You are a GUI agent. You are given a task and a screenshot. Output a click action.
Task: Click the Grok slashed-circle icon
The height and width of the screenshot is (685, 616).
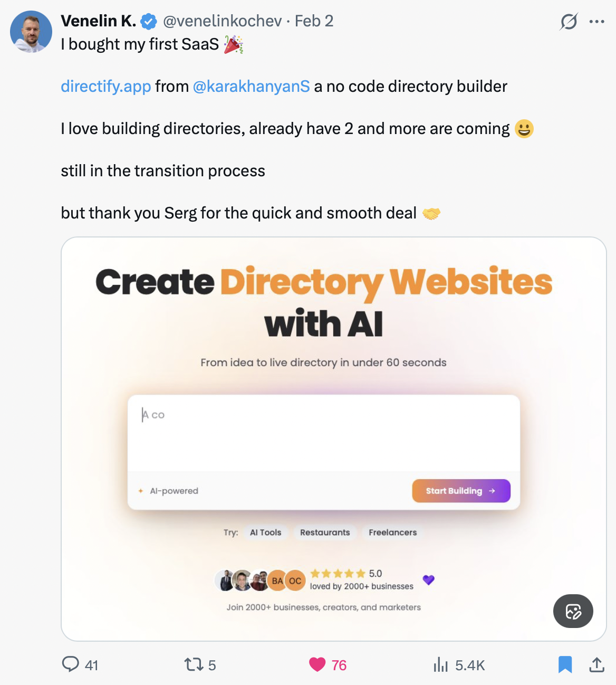569,22
